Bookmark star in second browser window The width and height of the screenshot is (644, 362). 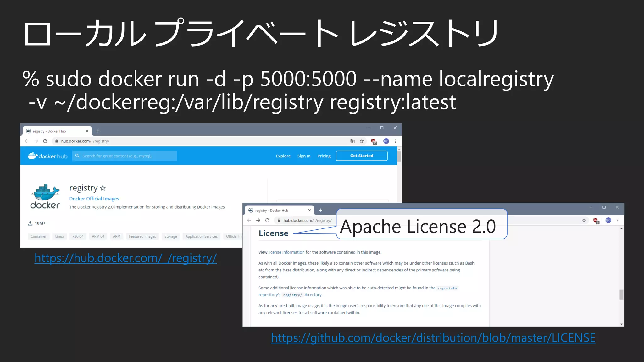[x=584, y=220]
